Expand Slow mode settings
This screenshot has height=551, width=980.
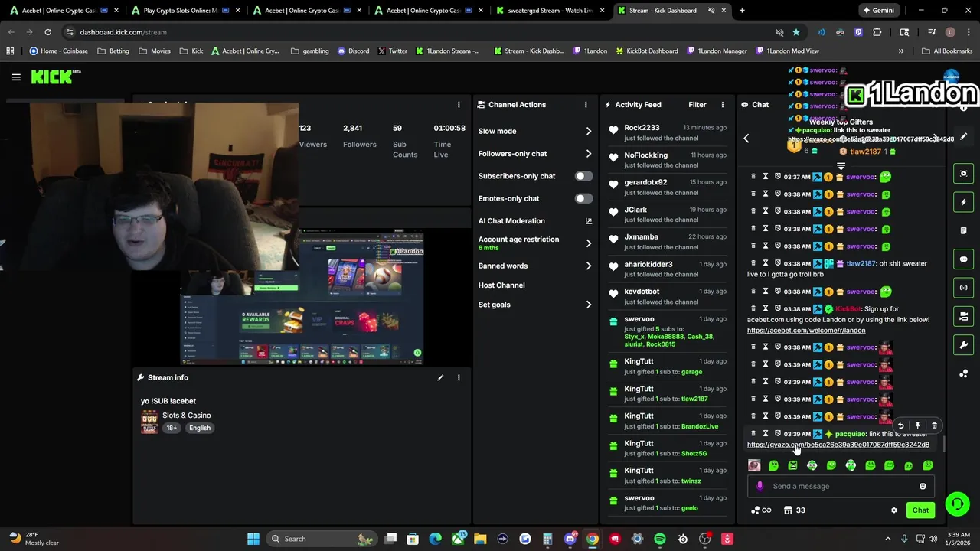pos(589,132)
